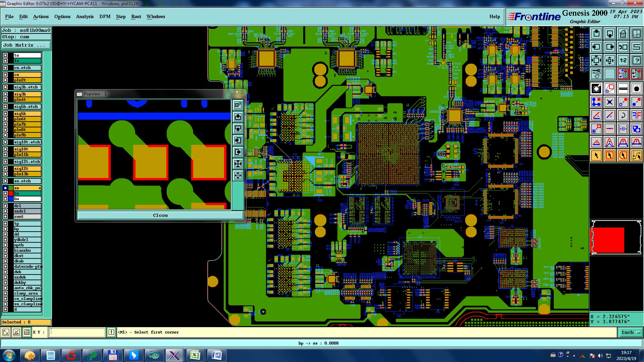
Task: Click the grid display icon
Action: 609,74
